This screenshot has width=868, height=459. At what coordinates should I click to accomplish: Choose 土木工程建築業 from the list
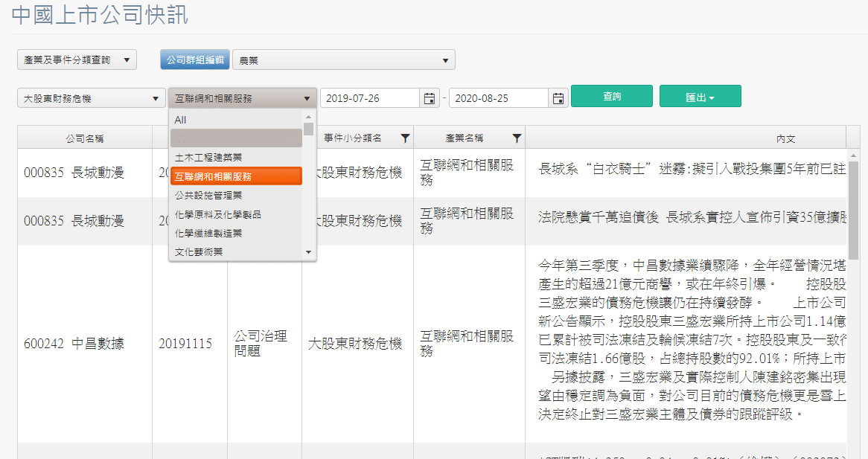[x=208, y=158]
